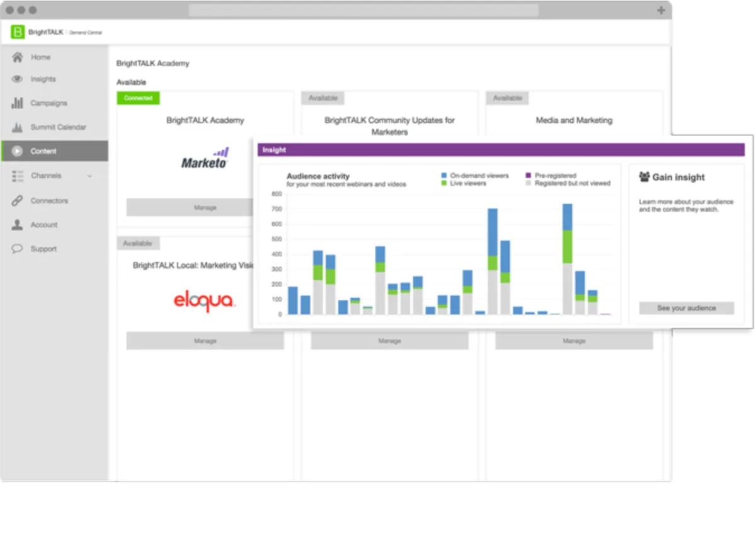
Task: Click the eloqua logo
Action: point(204,300)
